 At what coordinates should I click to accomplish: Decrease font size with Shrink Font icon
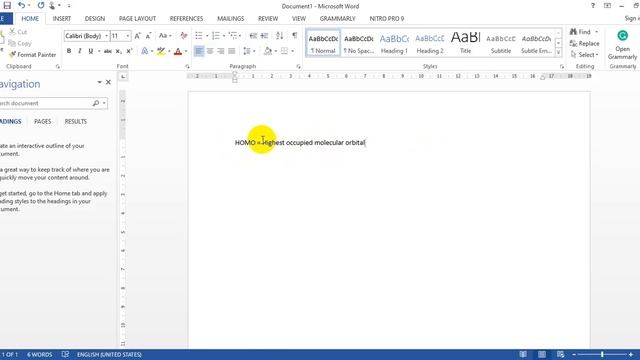pos(148,36)
